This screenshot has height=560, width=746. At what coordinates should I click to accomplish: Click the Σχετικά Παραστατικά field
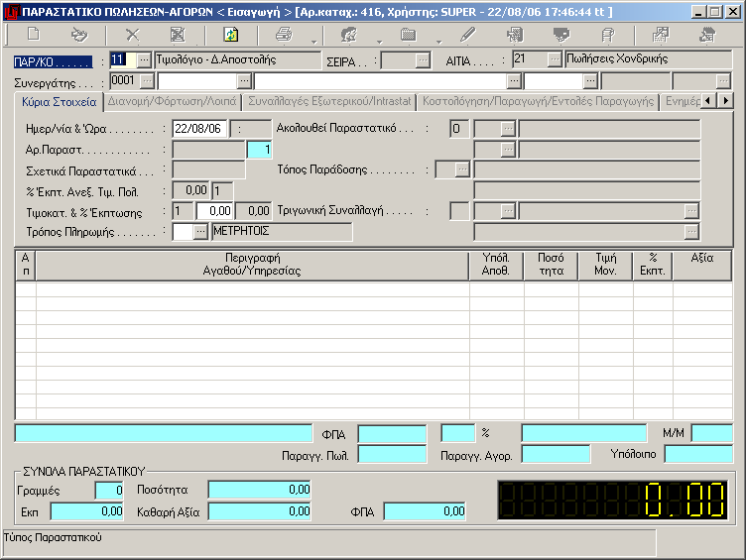coord(208,169)
